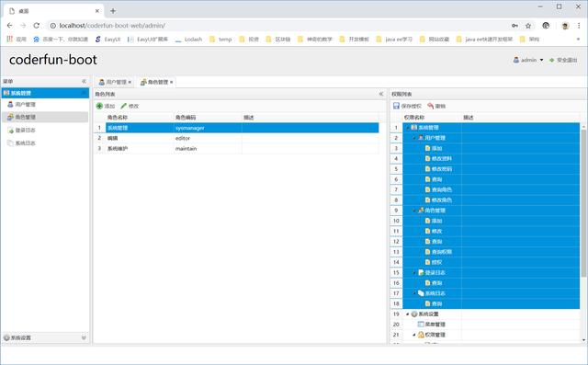This screenshot has width=588, height=365.
Task: Open the 应用 apps grid in bookmarks bar
Action: tap(17, 39)
